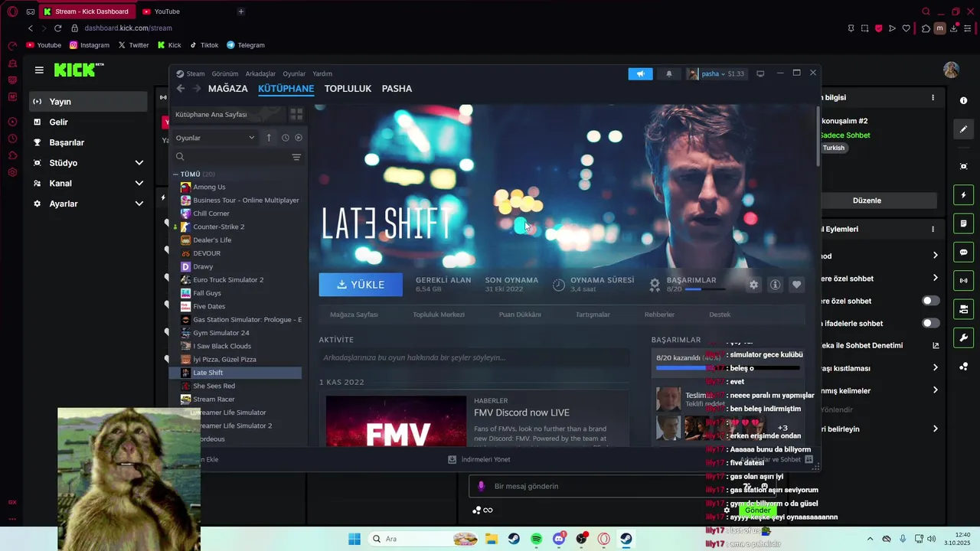Open library advanced filter options icon
Screen dimensions: 980x551
pos(296,157)
